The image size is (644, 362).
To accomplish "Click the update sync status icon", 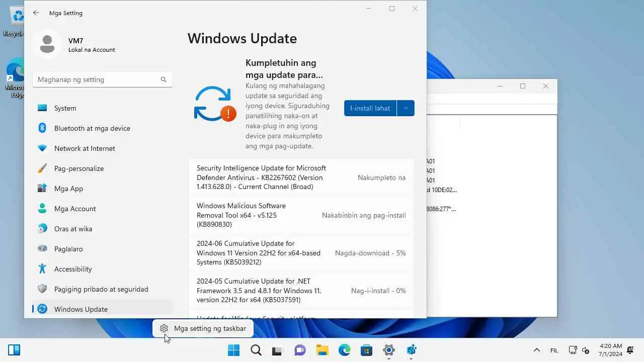I will 215,104.
